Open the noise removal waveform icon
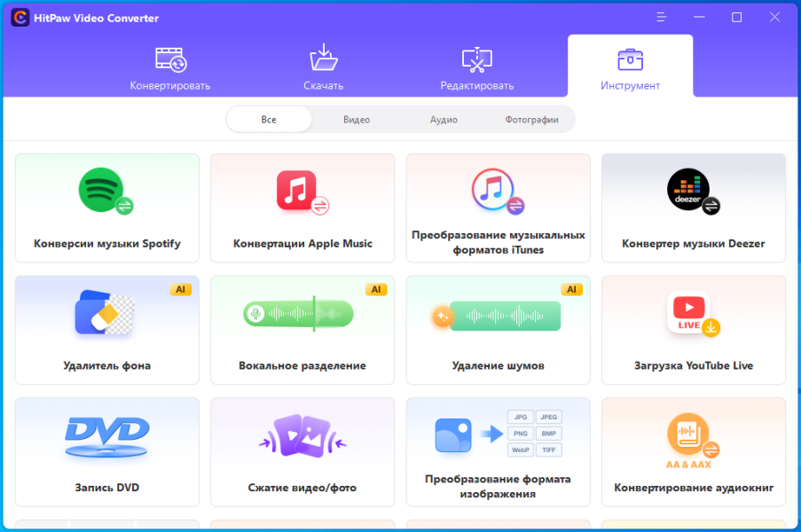This screenshot has width=801, height=532. pyautogui.click(x=496, y=316)
